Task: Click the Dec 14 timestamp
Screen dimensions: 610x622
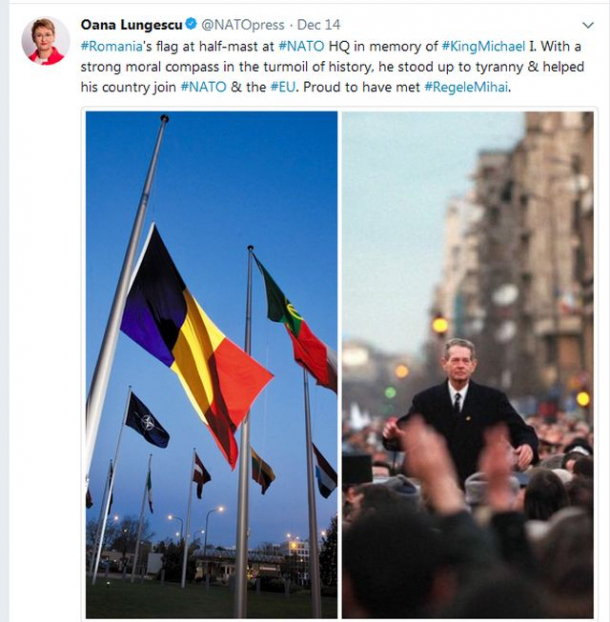Action: pos(318,25)
